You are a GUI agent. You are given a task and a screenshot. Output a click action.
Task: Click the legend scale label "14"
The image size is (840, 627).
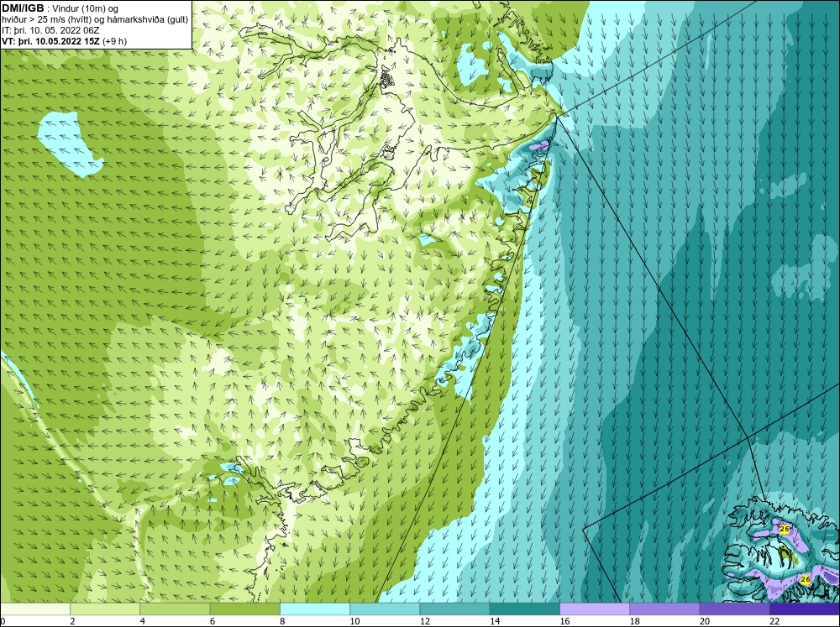point(495,621)
